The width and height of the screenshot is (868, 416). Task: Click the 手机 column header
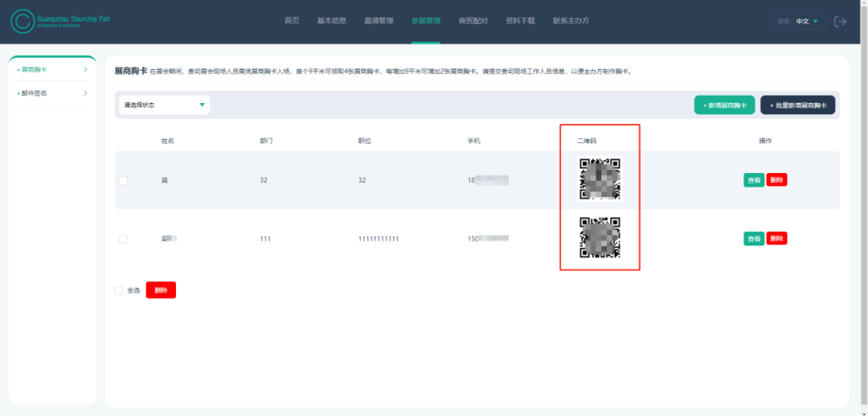tap(474, 142)
